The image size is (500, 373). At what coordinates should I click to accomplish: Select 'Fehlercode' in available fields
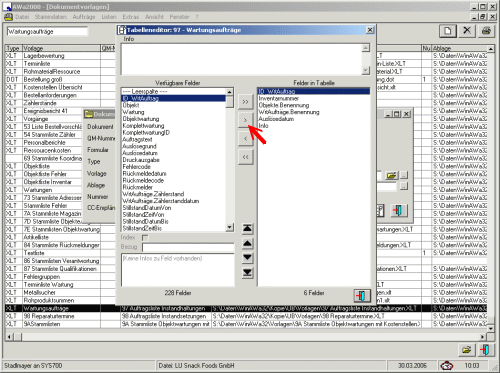click(173, 167)
